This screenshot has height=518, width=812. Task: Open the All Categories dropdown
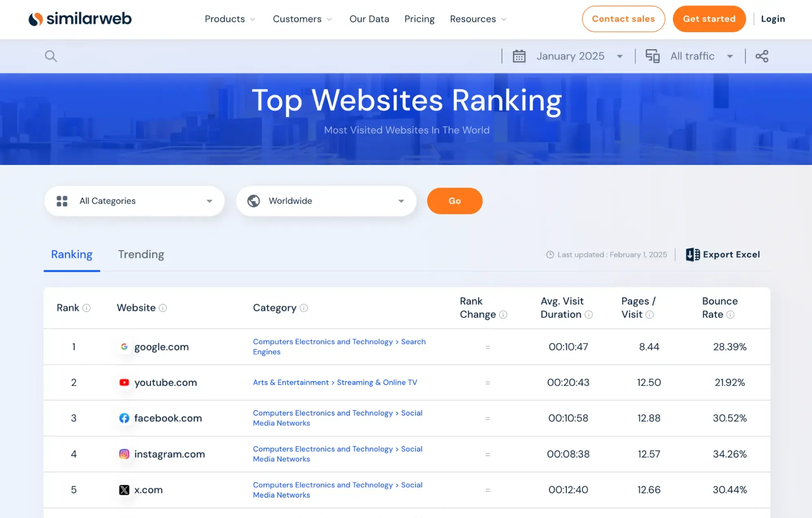click(134, 201)
